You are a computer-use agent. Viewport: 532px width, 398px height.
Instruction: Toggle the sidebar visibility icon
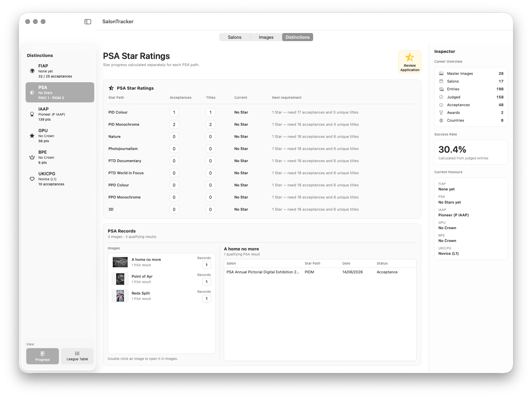click(x=88, y=22)
